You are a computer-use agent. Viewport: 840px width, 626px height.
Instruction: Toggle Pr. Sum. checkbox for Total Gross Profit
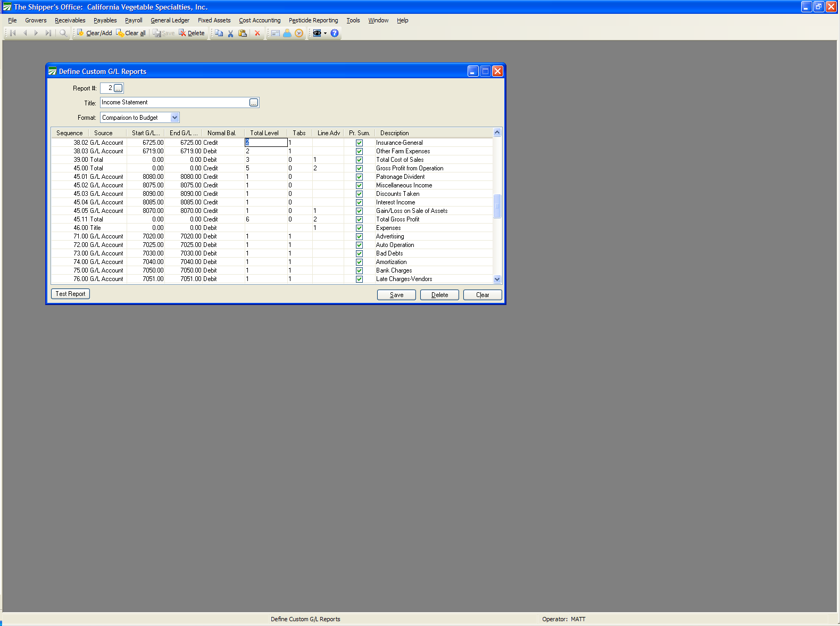pos(360,219)
